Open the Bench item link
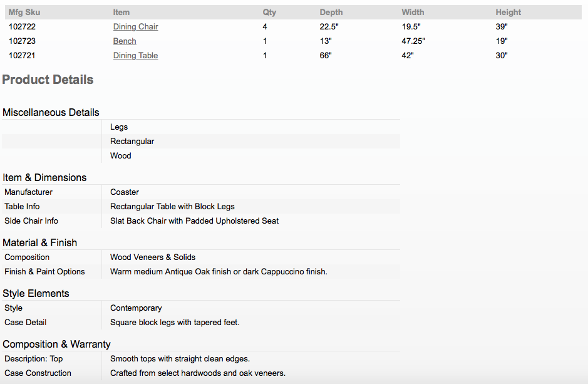 click(125, 41)
